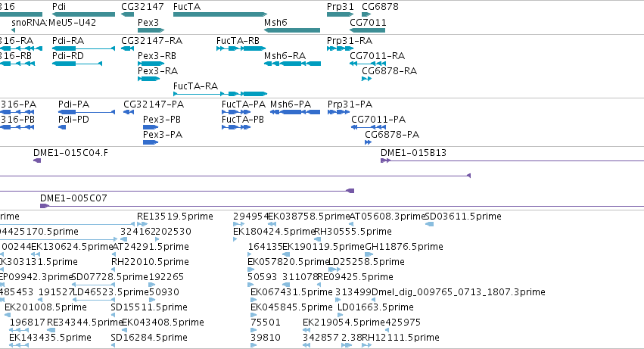Select the Pex3-PA protein feature
Screen dimensions: 644x349
[151, 142]
